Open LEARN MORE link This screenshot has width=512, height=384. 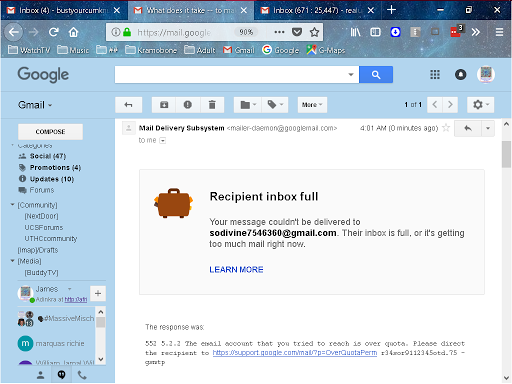click(236, 270)
